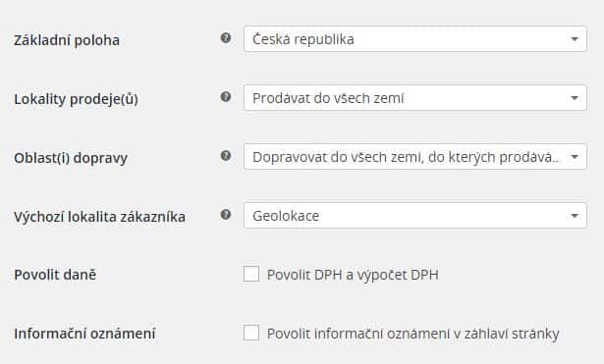Click the Povolit daně row label

[55, 275]
